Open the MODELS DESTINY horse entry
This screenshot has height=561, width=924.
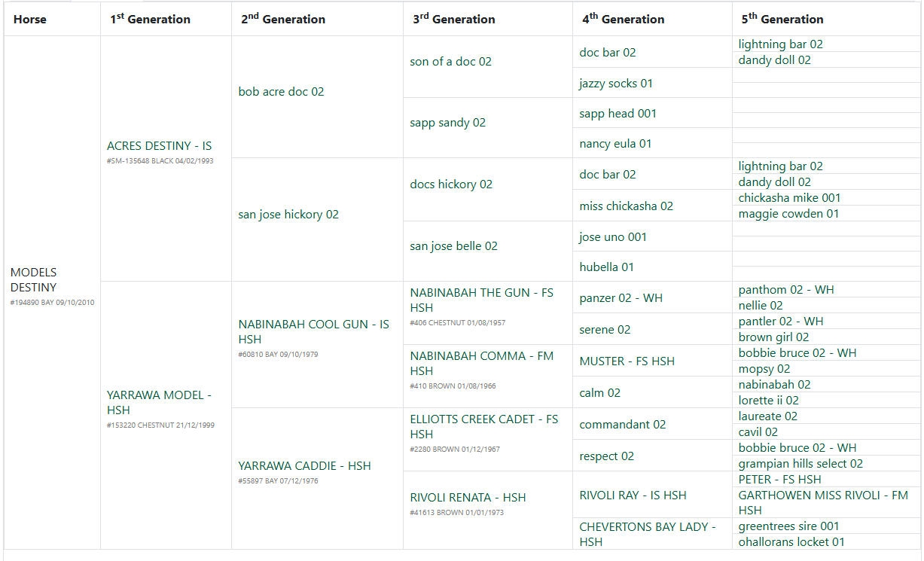click(34, 279)
